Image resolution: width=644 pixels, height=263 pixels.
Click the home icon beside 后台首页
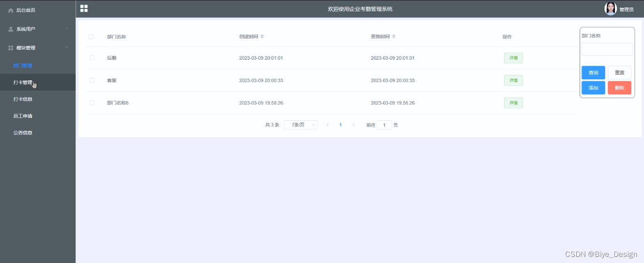pos(11,10)
